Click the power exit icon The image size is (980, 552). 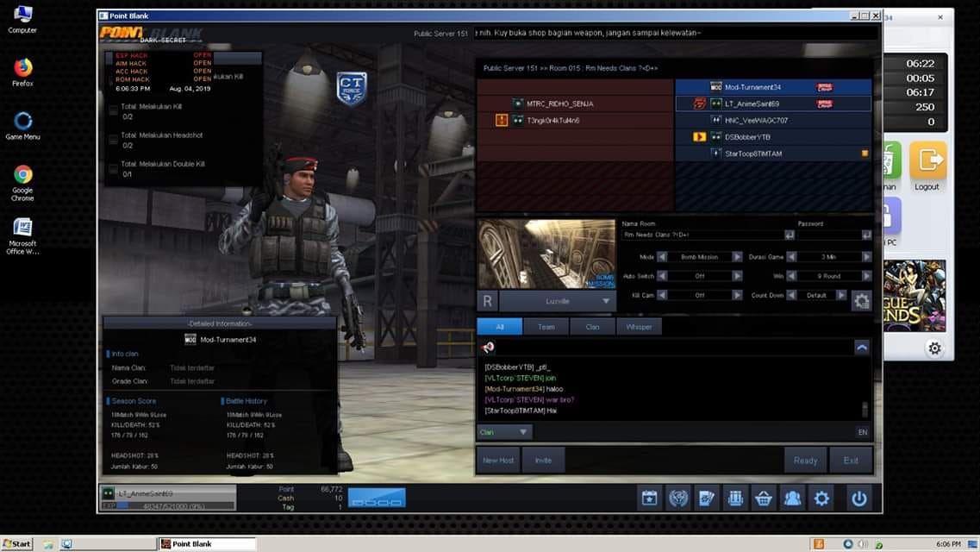[859, 499]
